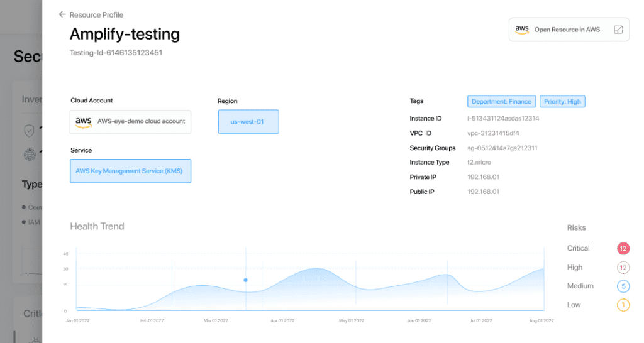Image resolution: width=644 pixels, height=343 pixels.
Task: Click the Testing-Id-6146135123451 text
Action: tap(116, 53)
